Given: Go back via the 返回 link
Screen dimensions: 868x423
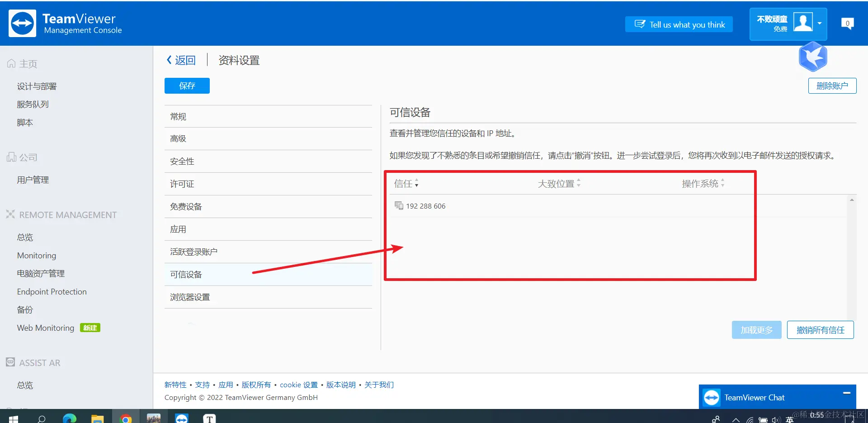Looking at the screenshot, I should (x=181, y=60).
